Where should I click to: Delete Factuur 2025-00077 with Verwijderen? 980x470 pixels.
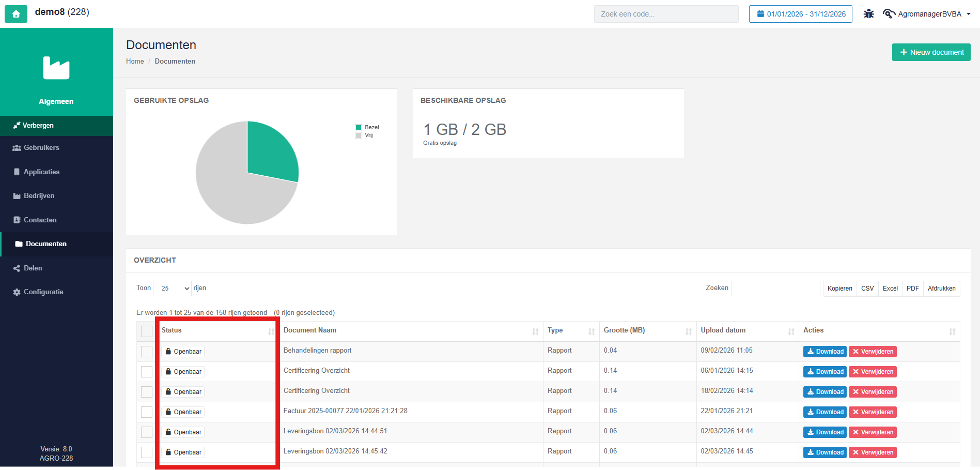(873, 412)
